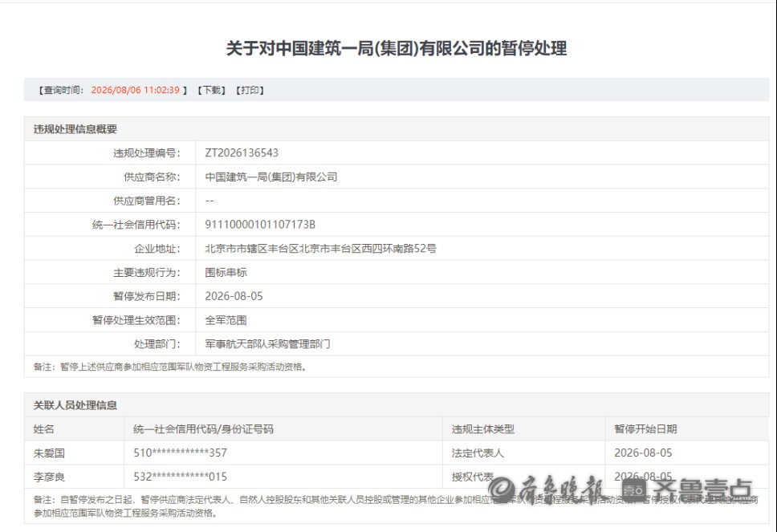Click the 统一社会信用代码/身份证号码 column header
Screen dimensions: 777x532
click(203, 429)
